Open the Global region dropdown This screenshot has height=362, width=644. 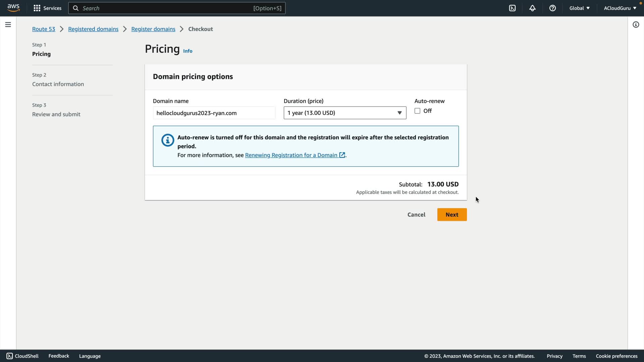click(x=579, y=8)
